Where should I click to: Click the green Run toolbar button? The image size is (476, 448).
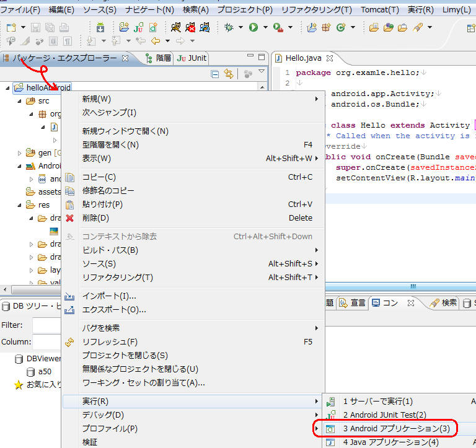253,27
